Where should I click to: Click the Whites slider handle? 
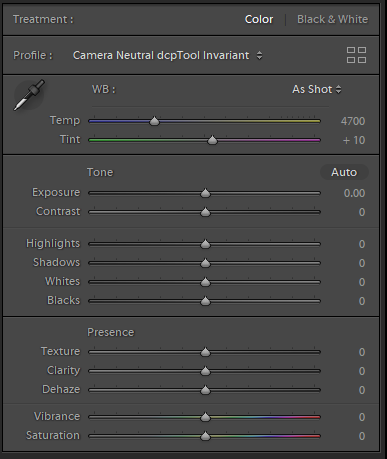point(205,282)
